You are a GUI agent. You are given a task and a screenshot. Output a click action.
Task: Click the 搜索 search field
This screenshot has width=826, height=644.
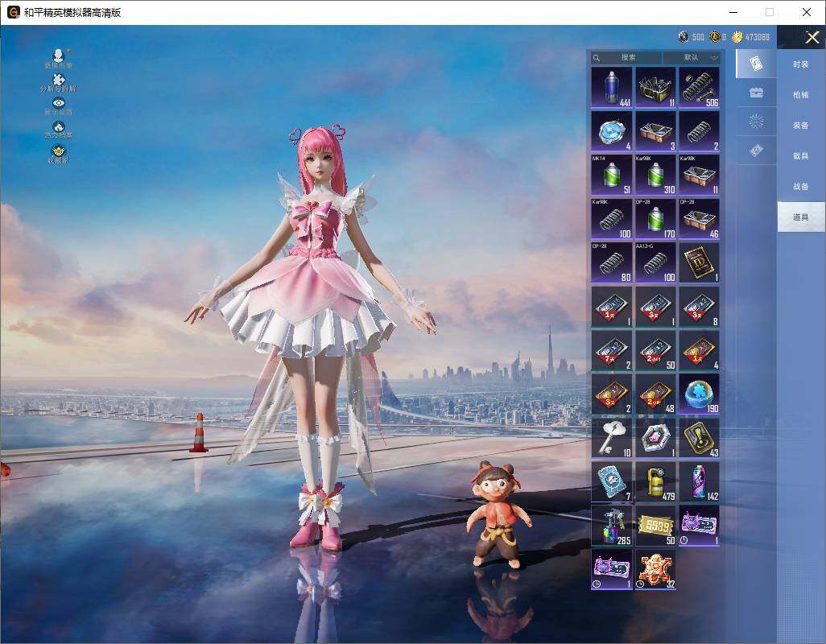click(626, 57)
